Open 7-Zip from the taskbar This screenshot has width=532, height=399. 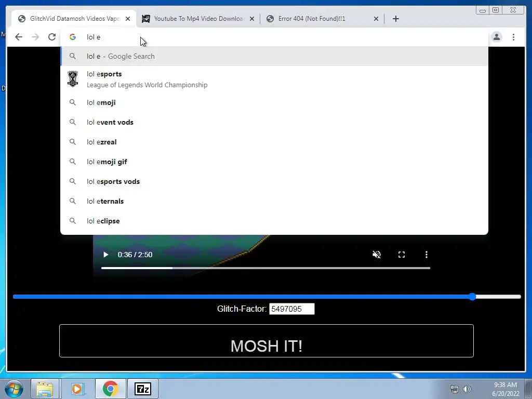click(x=142, y=389)
